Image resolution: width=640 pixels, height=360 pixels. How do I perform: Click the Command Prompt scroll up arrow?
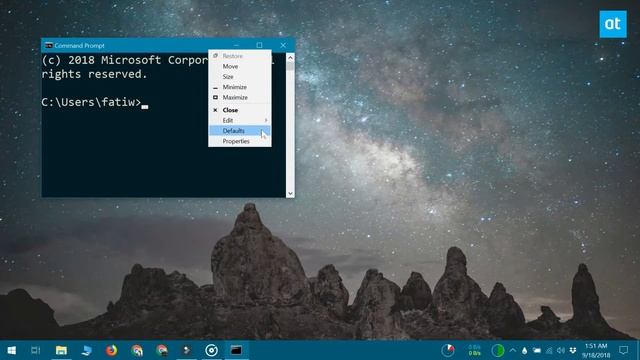(290, 58)
